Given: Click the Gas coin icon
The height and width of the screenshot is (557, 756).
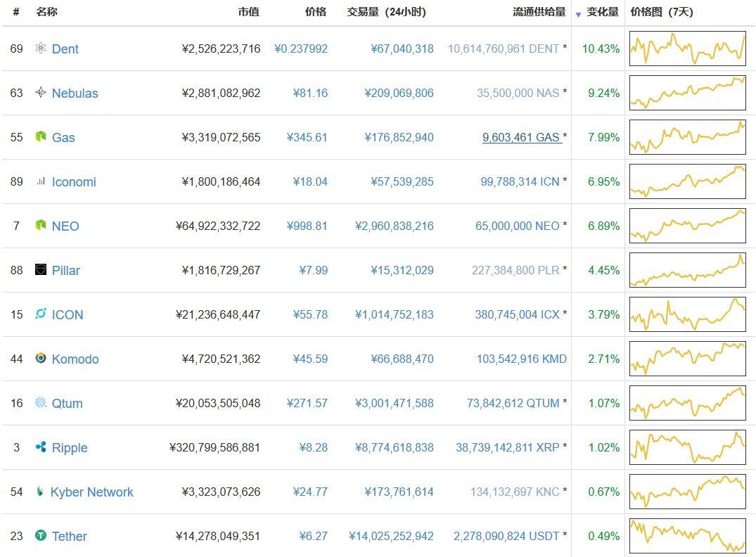Looking at the screenshot, I should coord(41,136).
